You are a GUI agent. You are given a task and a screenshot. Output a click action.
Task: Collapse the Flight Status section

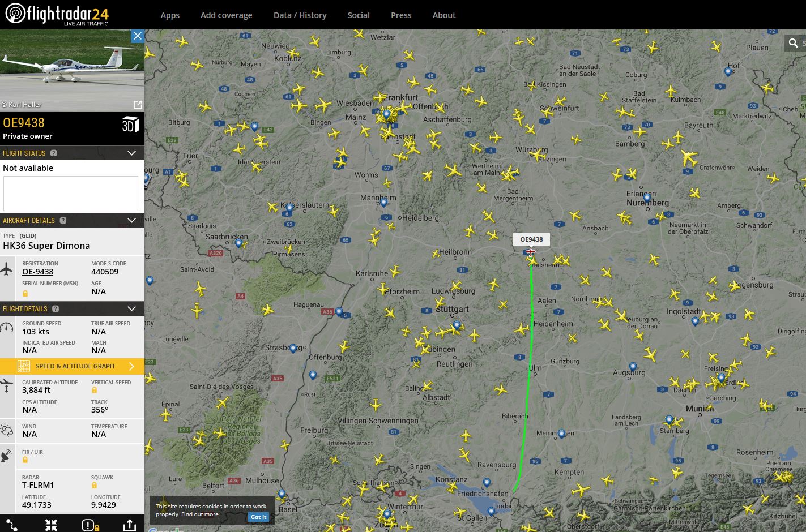(x=131, y=153)
